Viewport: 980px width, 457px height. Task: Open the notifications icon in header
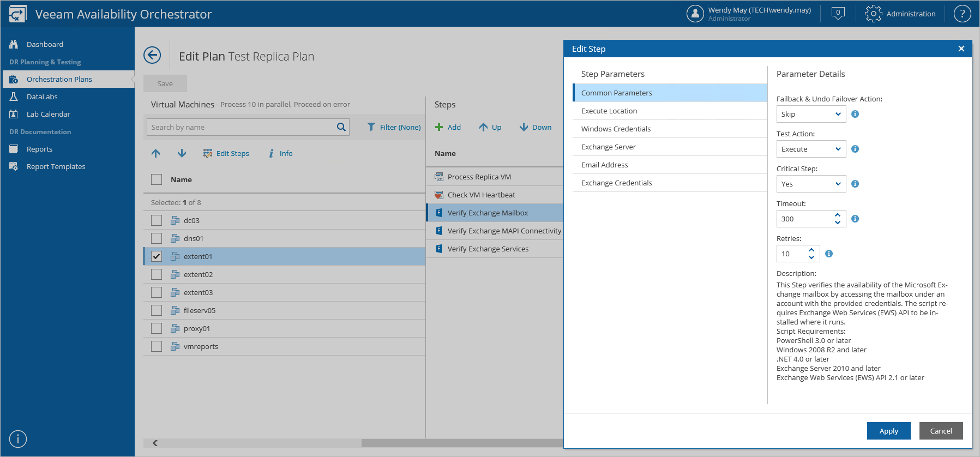pos(838,14)
